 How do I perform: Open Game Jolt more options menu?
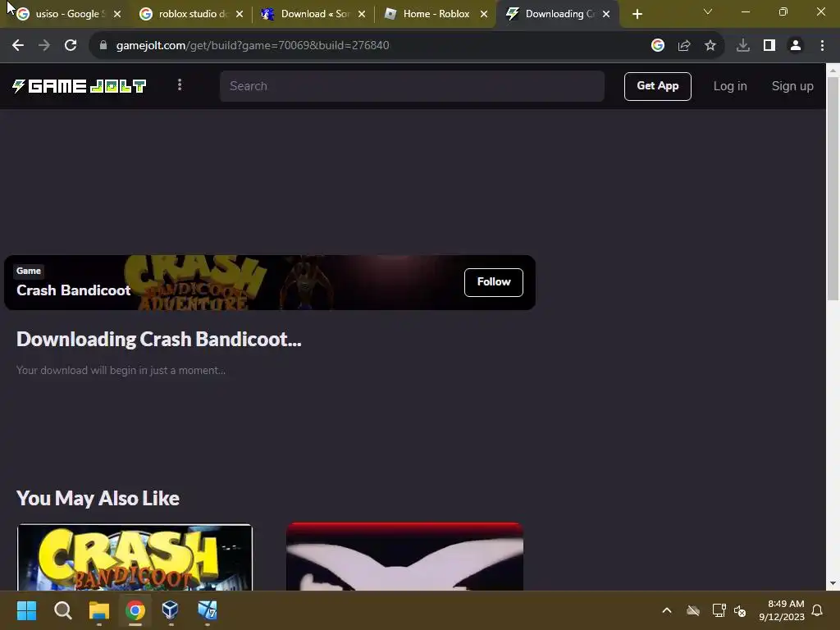click(x=180, y=84)
